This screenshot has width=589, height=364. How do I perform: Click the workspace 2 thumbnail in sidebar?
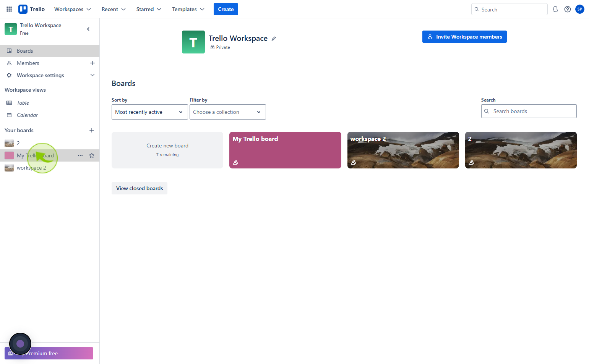tap(9, 168)
